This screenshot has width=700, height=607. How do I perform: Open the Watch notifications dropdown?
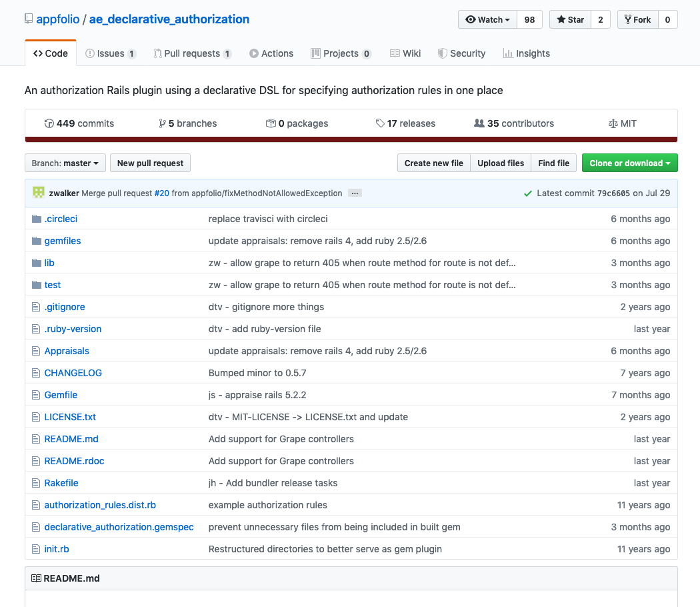coord(487,19)
